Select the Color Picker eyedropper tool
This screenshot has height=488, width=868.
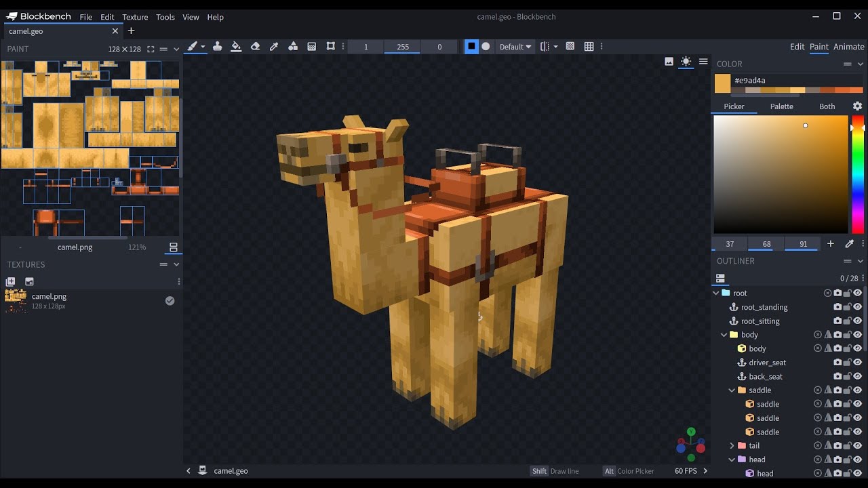[x=274, y=47]
